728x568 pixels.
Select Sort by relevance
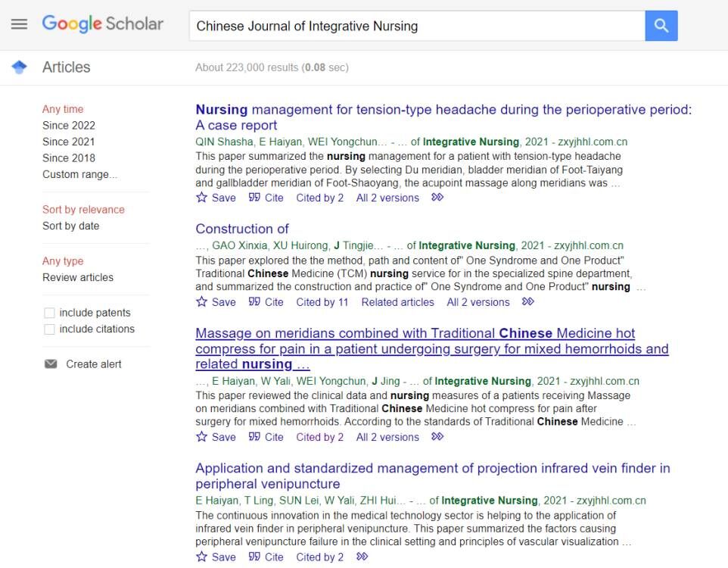pyautogui.click(x=83, y=210)
